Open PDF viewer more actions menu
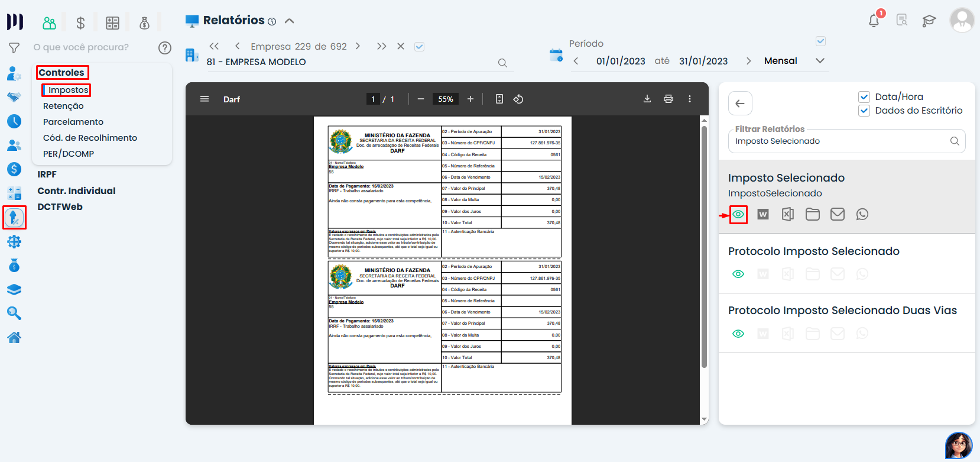Image resolution: width=980 pixels, height=462 pixels. coord(690,99)
